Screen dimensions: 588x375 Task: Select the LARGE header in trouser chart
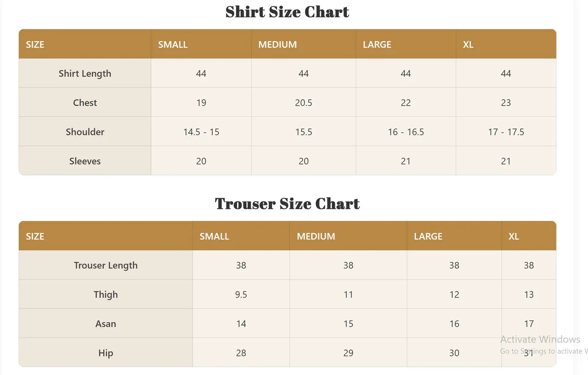pyautogui.click(x=428, y=236)
